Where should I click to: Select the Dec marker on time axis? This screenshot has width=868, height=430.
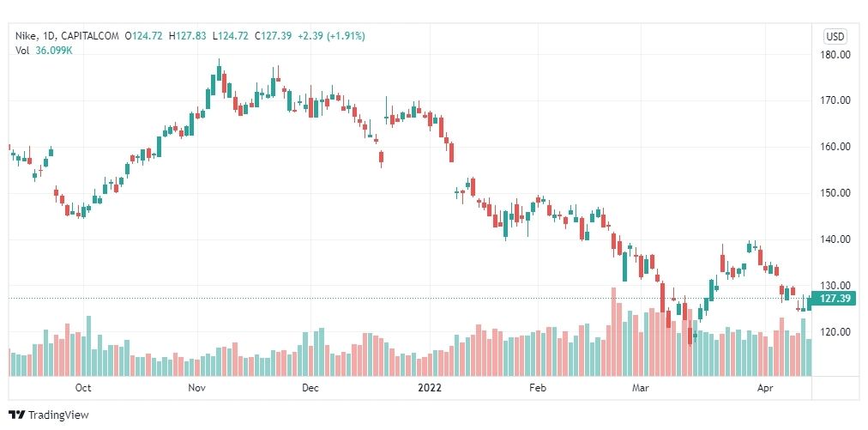click(310, 388)
